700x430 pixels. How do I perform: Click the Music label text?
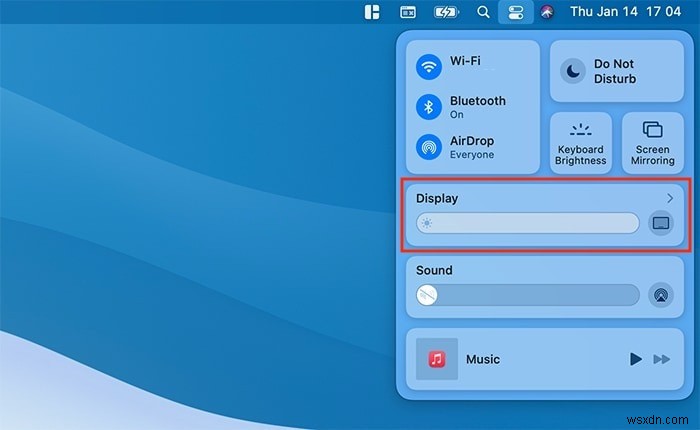[x=483, y=359]
